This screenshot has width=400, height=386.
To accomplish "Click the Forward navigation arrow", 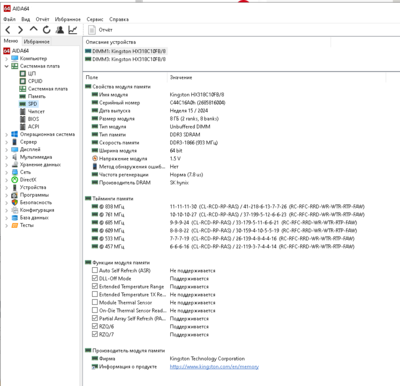I will coord(20,30).
